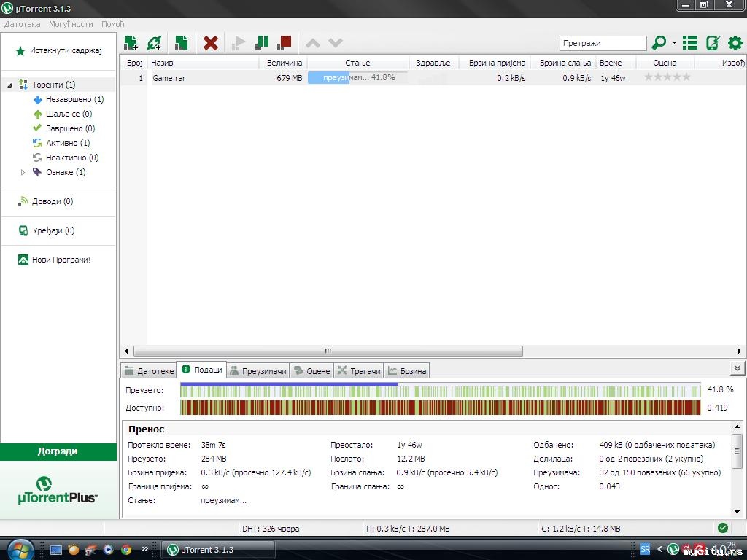Open the Могућности menu
This screenshot has height=560, width=747.
tap(71, 24)
